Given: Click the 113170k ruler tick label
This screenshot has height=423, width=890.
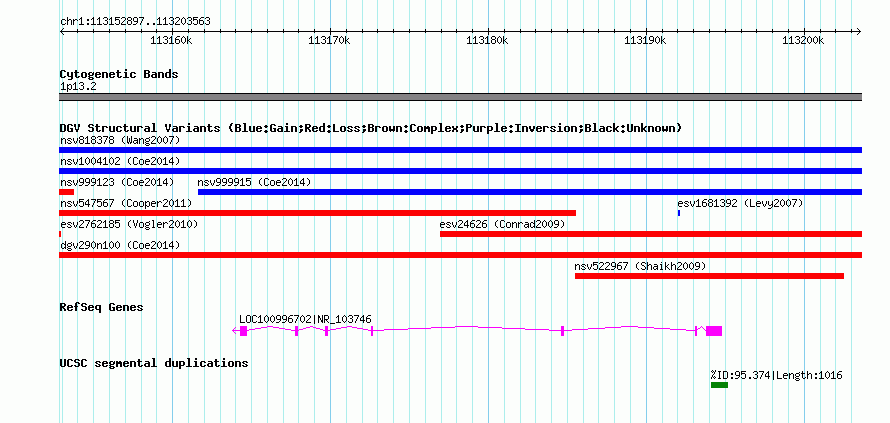Looking at the screenshot, I should coord(330,40).
